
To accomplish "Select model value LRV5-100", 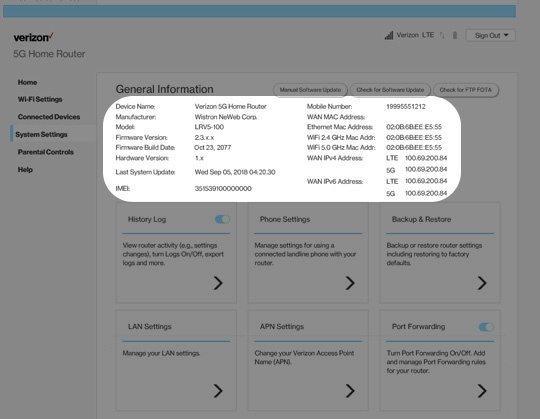I will tap(209, 127).
